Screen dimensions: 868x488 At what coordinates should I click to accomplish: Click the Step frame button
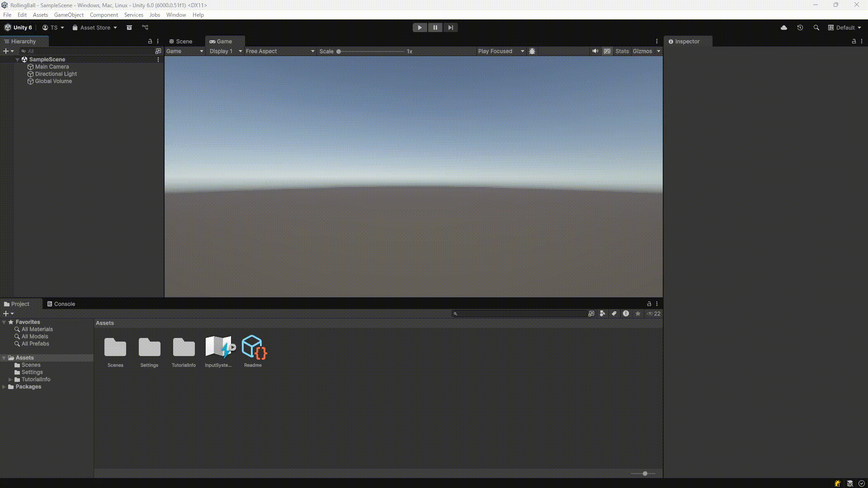pos(450,28)
